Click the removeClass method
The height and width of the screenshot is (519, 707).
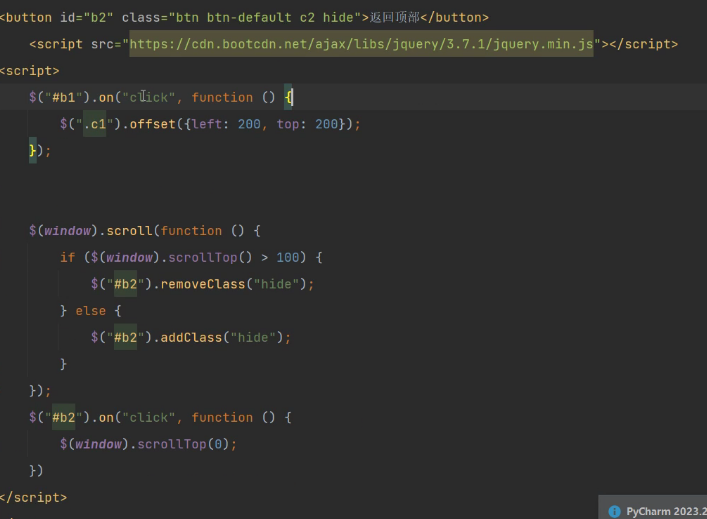click(x=203, y=284)
